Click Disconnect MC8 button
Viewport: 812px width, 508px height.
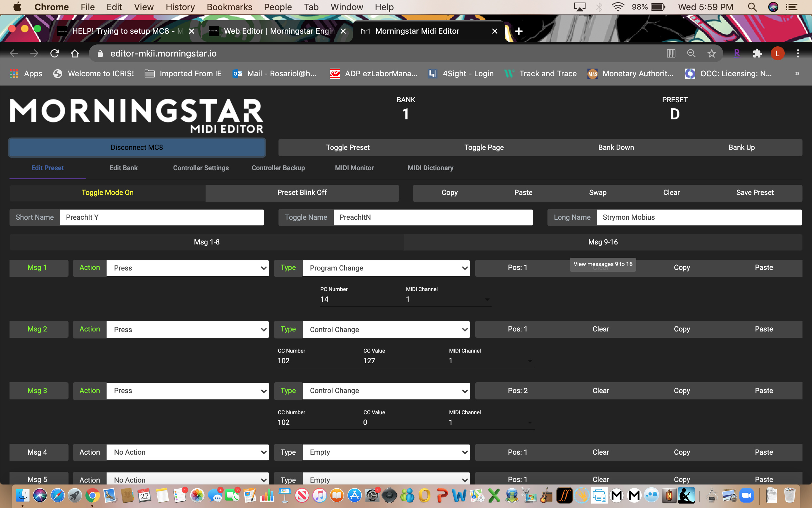click(137, 148)
